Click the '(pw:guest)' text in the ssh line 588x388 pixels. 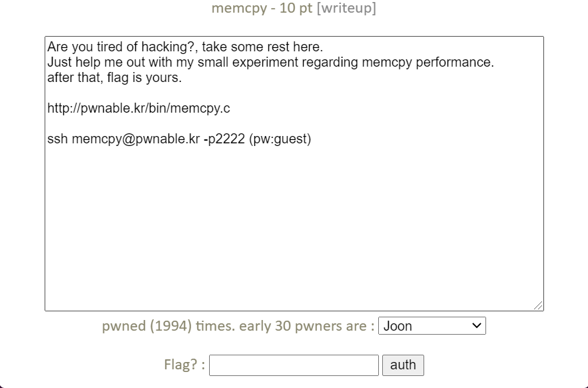pos(280,139)
